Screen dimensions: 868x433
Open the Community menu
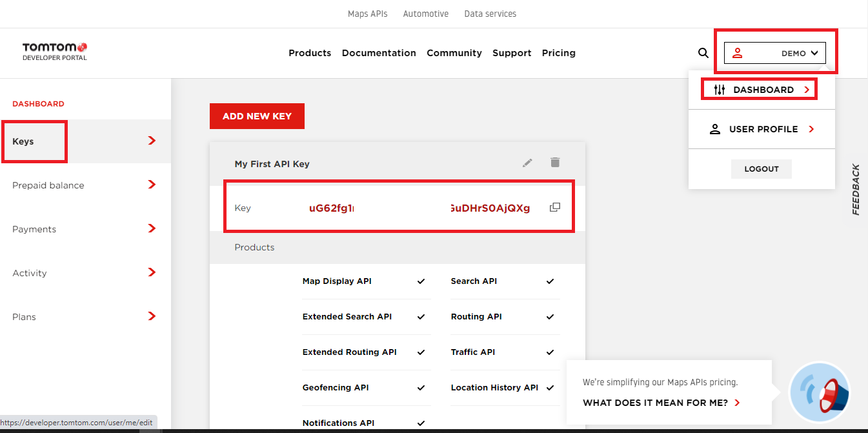click(454, 53)
